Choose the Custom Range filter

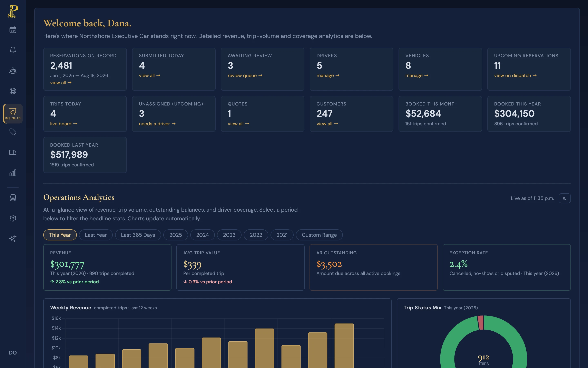coord(319,235)
